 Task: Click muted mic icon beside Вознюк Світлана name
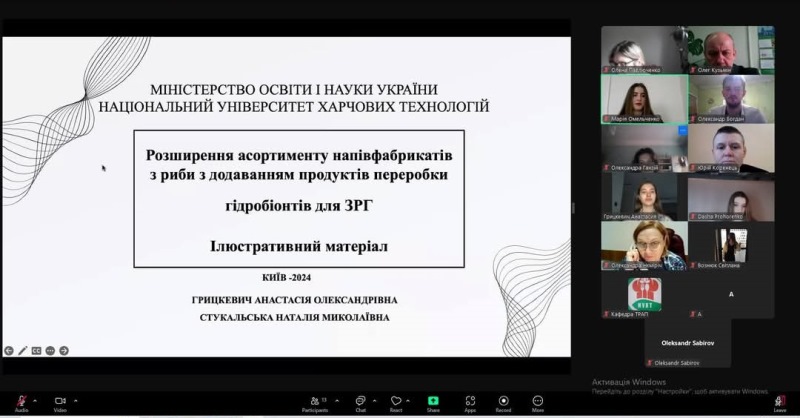693,265
